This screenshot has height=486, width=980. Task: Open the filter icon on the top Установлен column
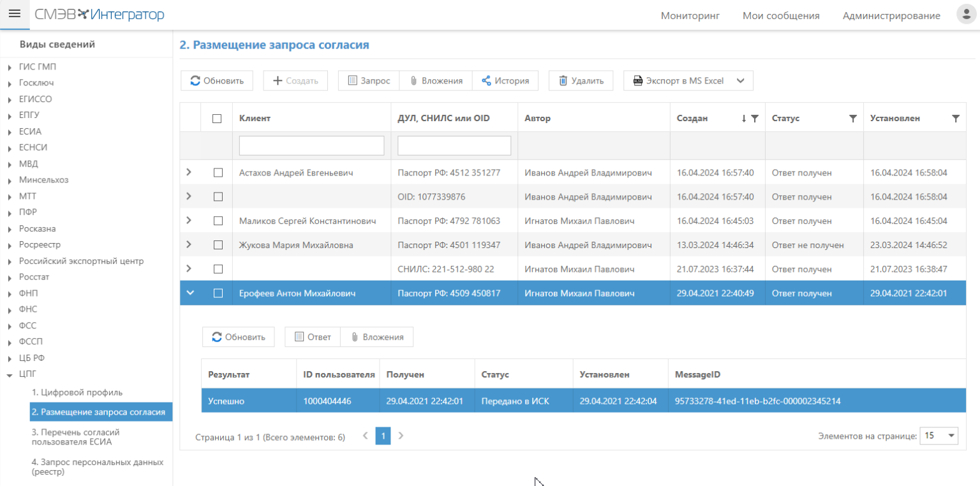coord(955,119)
